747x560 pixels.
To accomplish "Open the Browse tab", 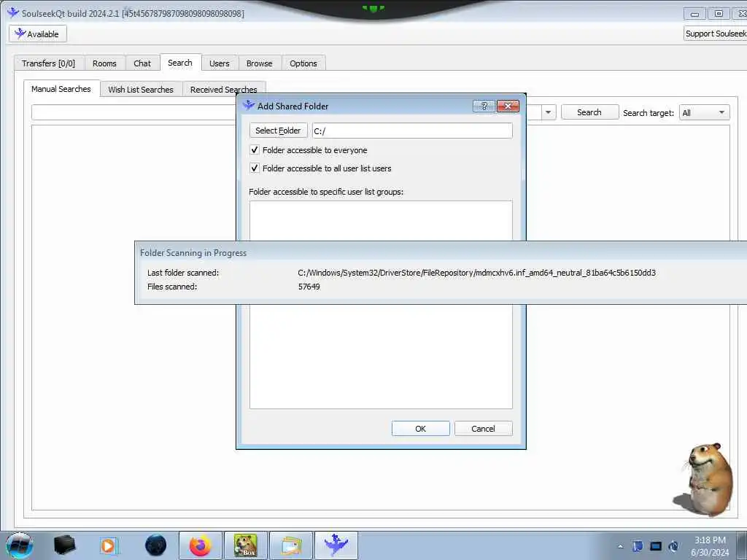I will click(x=259, y=63).
